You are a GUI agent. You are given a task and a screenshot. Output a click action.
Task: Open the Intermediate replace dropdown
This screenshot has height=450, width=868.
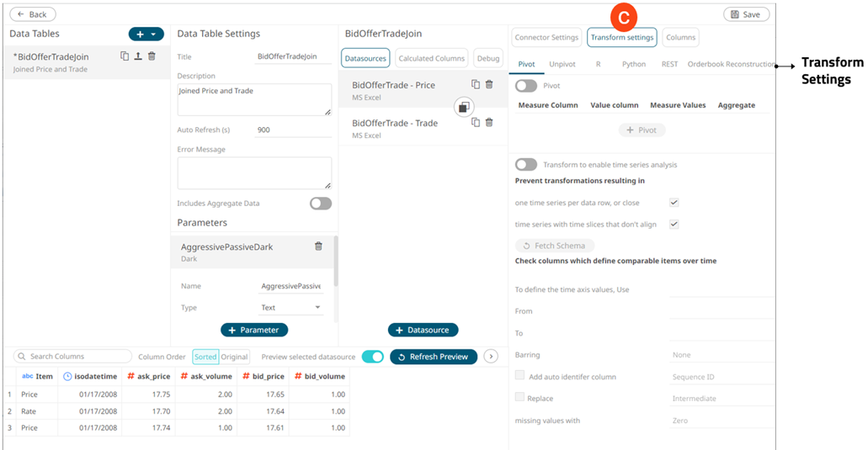pos(722,399)
